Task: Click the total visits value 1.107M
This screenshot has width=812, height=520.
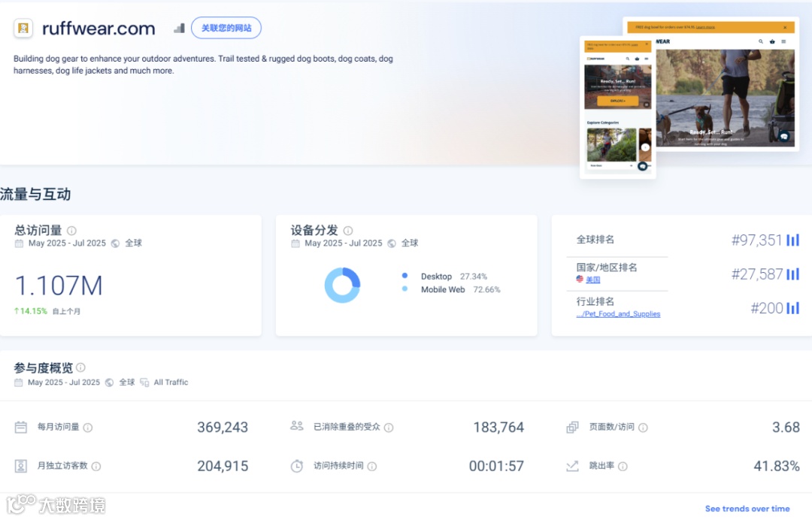Action: click(59, 286)
